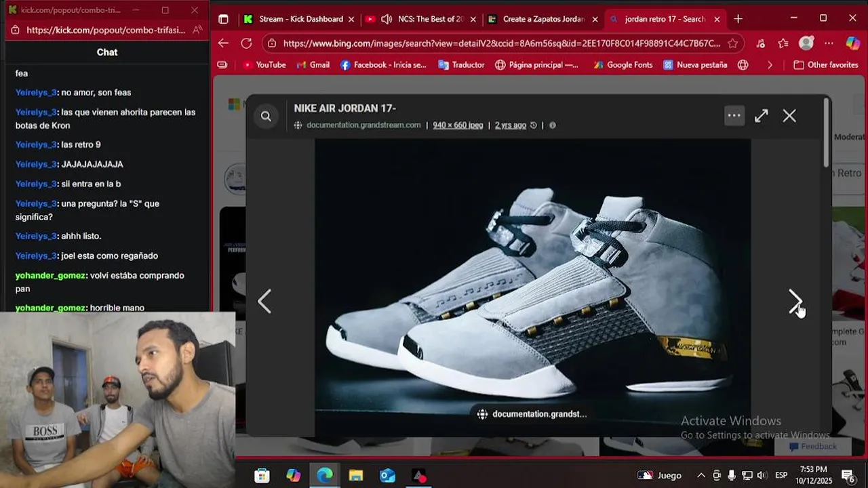Click the next image arrow in viewer
The width and height of the screenshot is (868, 488).
[795, 302]
